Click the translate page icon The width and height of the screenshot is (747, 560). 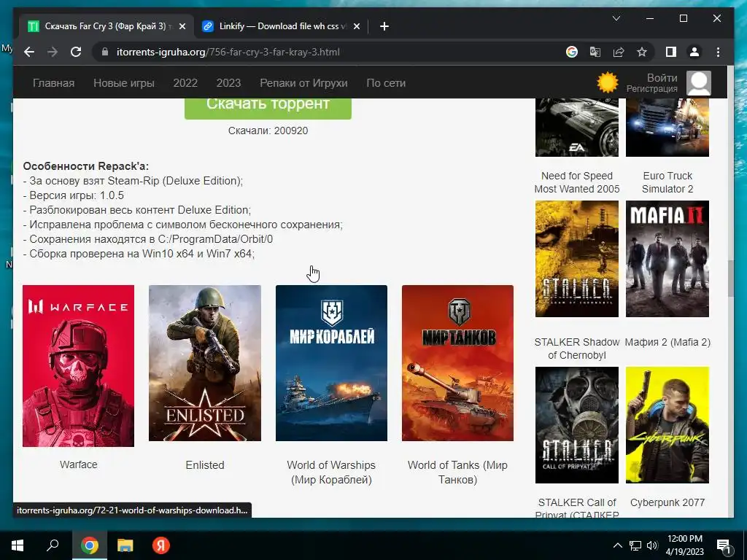[595, 52]
